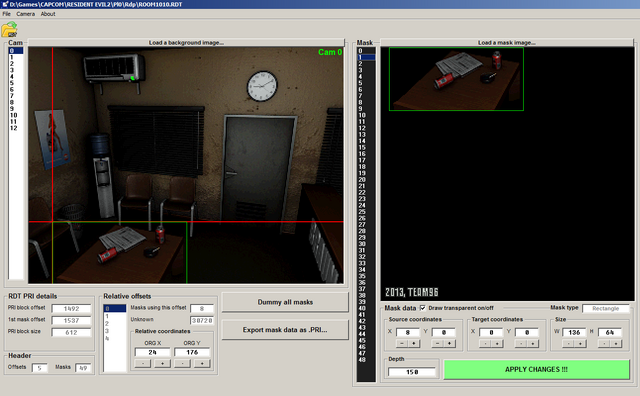The height and width of the screenshot is (396, 640).
Task: Click Dummy all masks button
Action: point(285,302)
